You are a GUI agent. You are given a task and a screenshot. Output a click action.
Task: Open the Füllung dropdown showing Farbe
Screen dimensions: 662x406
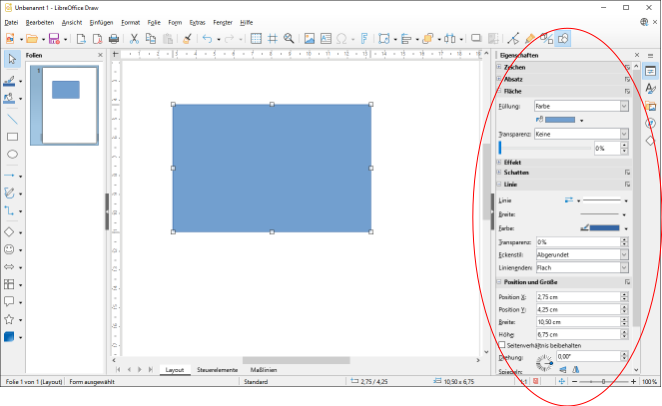[x=580, y=105]
